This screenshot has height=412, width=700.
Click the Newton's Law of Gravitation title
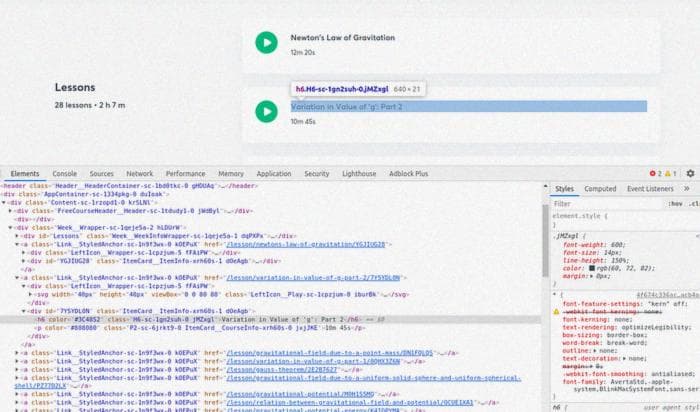pyautogui.click(x=342, y=38)
